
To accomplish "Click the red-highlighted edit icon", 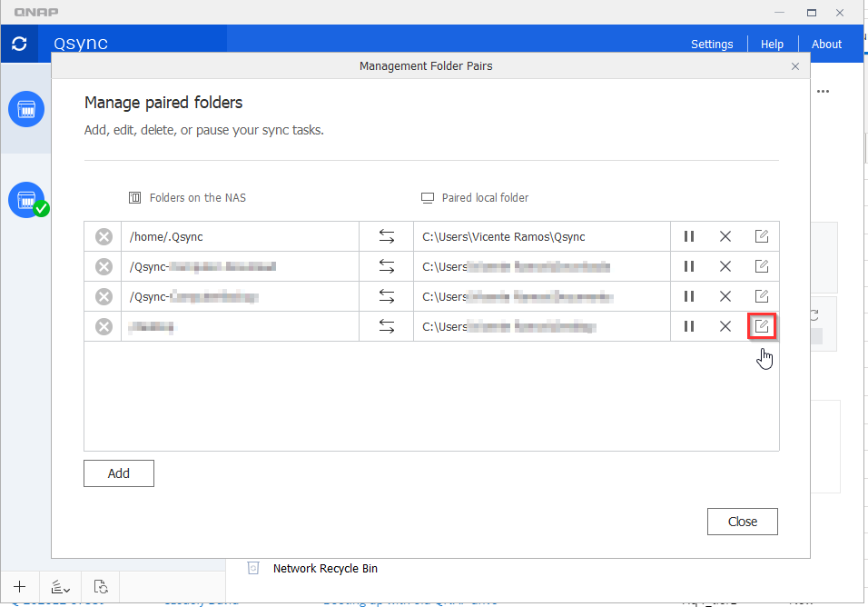I will [x=762, y=325].
